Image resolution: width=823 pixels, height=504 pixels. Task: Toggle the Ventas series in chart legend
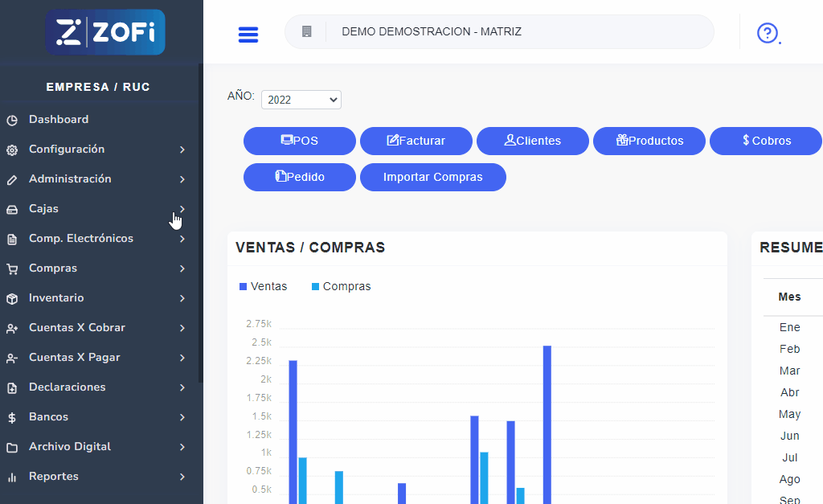pos(264,287)
